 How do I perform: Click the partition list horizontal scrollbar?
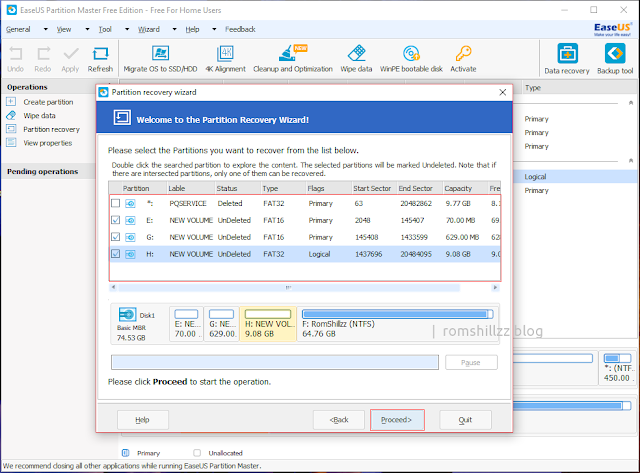(x=304, y=288)
